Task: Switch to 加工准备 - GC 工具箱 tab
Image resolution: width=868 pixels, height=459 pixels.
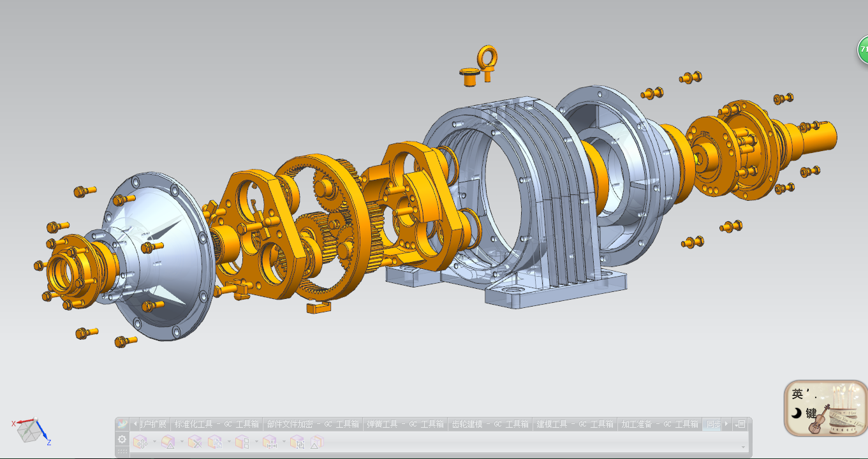Action: [659, 424]
